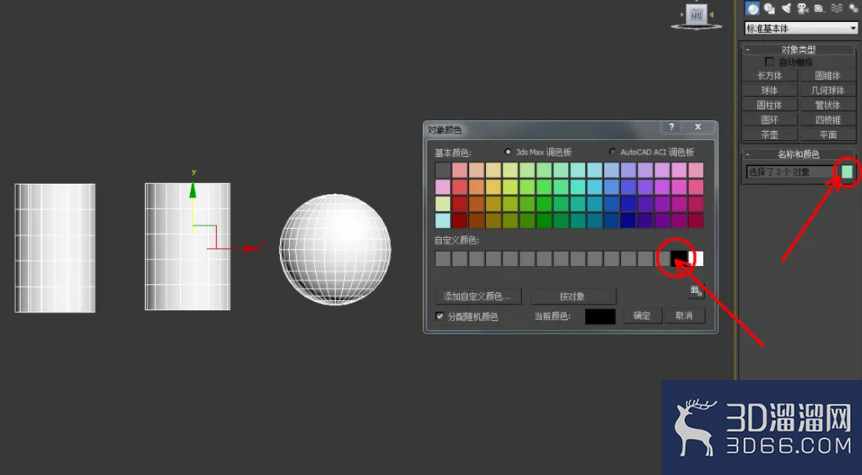Select the Systems gears icon
The width and height of the screenshot is (862, 475).
click(853, 8)
